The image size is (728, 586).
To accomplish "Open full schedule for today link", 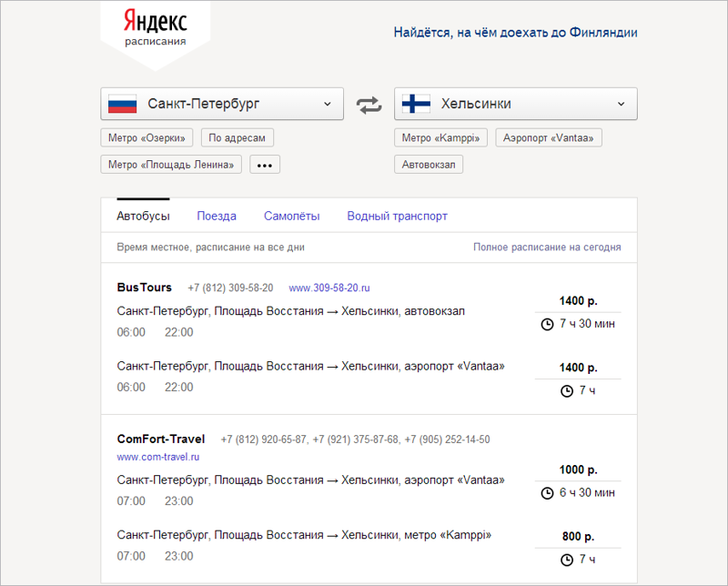I will click(547, 247).
